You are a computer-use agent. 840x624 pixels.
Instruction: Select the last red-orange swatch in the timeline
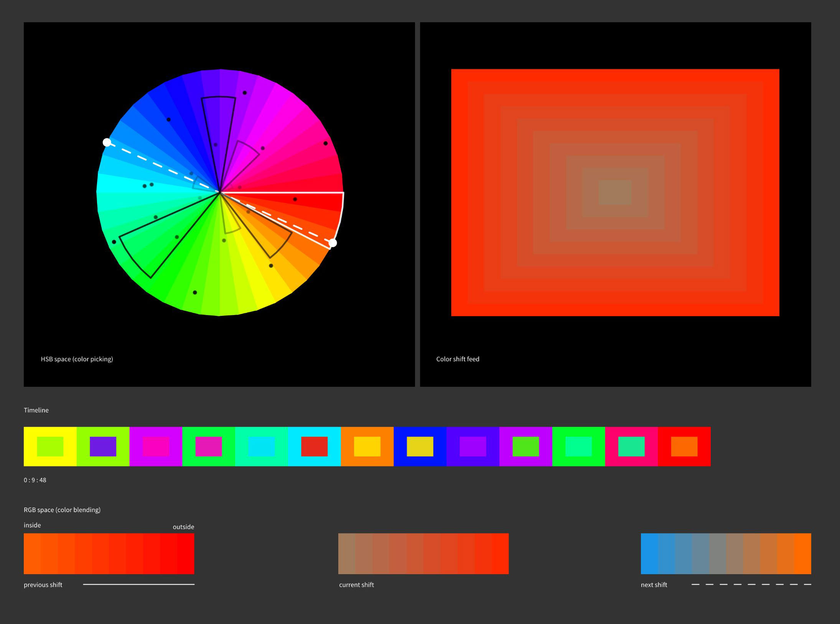pyautogui.click(x=684, y=446)
